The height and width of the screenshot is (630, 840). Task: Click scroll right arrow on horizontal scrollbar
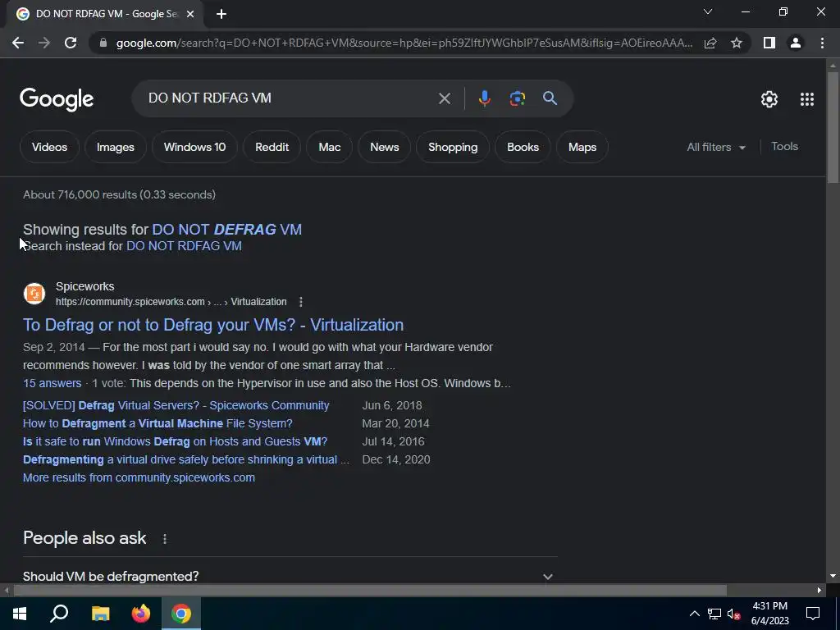pyautogui.click(x=819, y=591)
